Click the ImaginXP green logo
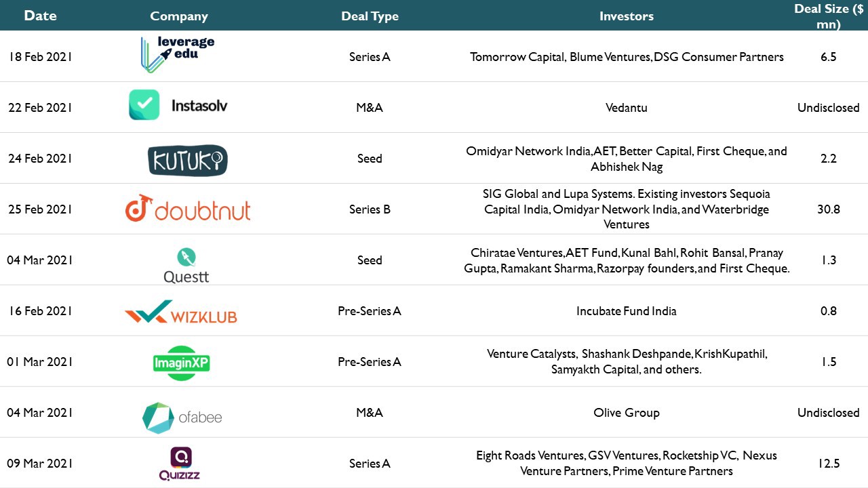The height and width of the screenshot is (488, 868). tap(181, 363)
